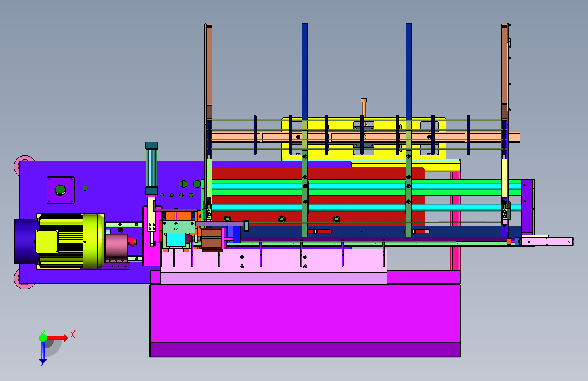Select the light pink plate with holes
588x381 pixels.
point(274,259)
